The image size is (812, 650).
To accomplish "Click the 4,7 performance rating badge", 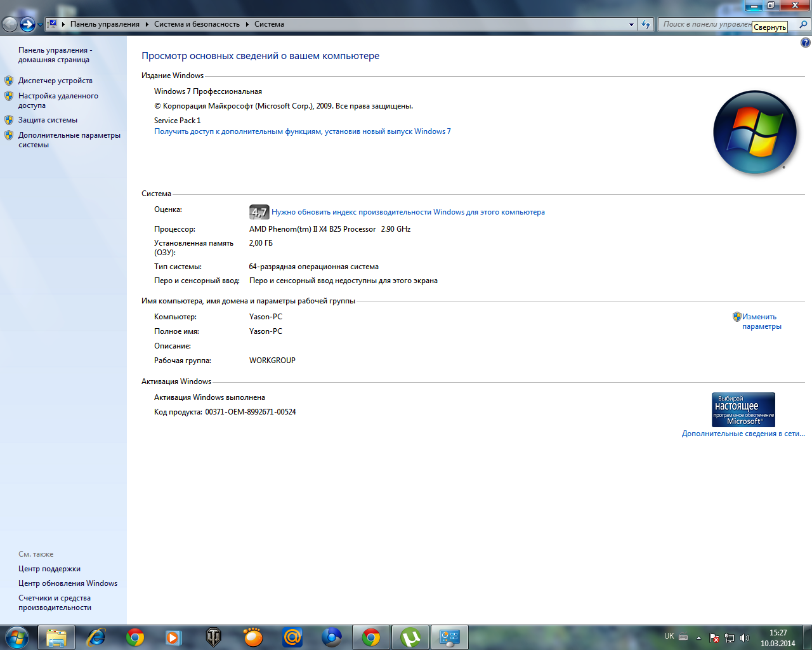I will (259, 212).
